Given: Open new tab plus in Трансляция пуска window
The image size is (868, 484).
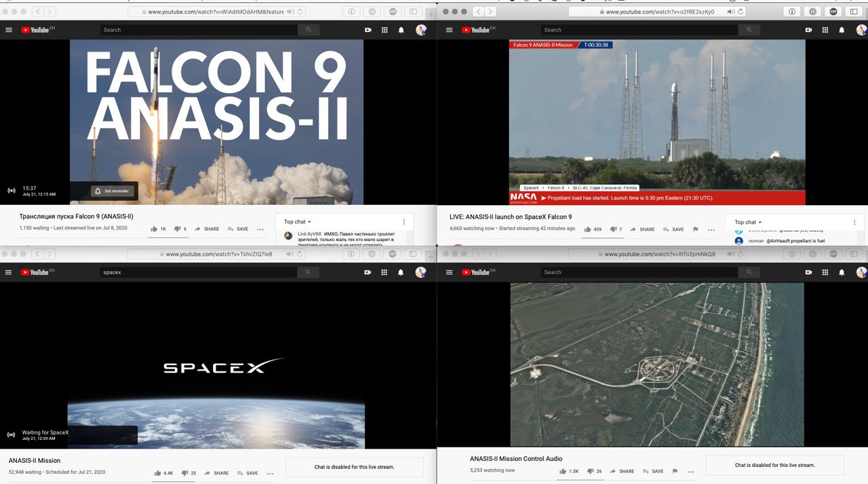Looking at the screenshot, I should (431, 14).
